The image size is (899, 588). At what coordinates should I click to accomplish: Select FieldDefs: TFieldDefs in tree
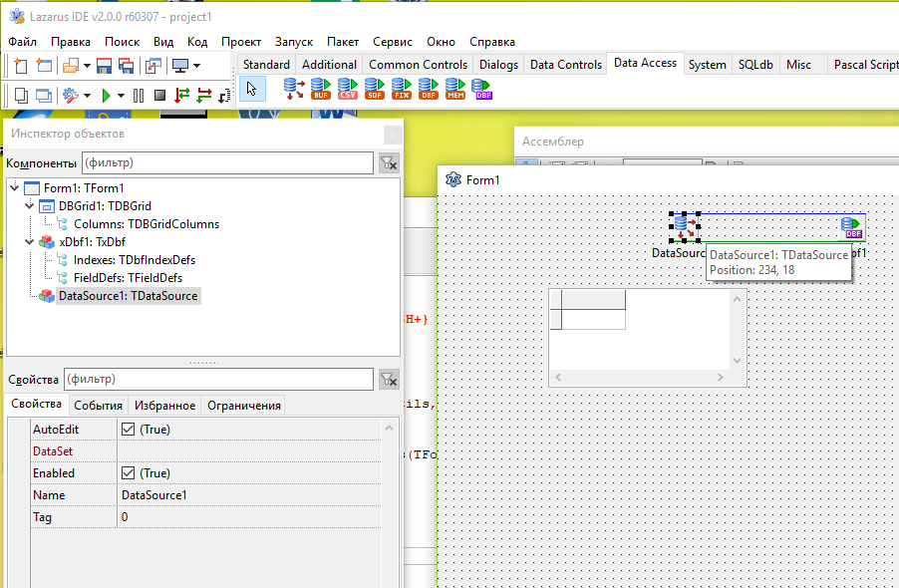[x=128, y=278]
